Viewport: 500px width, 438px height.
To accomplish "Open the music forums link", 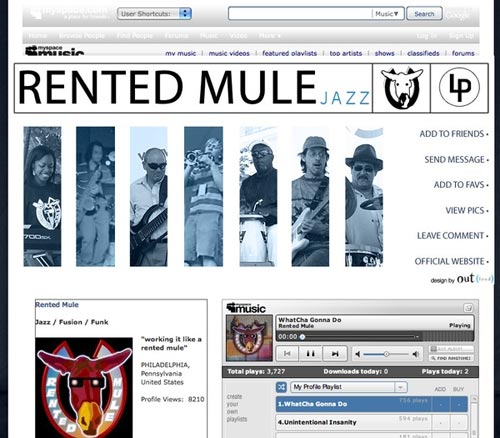I will (x=463, y=53).
